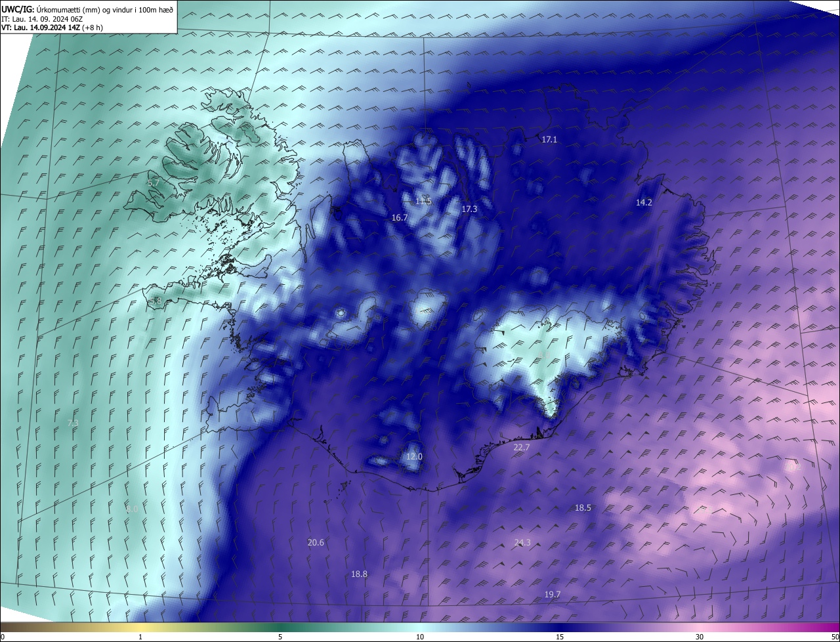Click the 22.7 value label on map
Image resolution: width=840 pixels, height=642 pixels.
coord(521,447)
